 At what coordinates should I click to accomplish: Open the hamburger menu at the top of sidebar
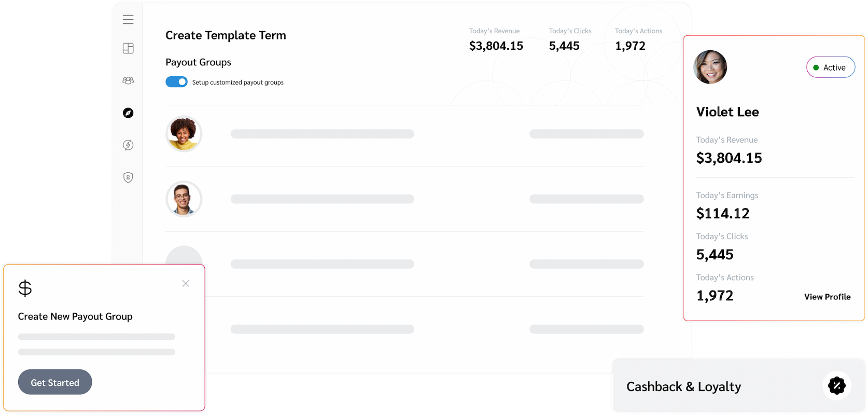click(128, 19)
